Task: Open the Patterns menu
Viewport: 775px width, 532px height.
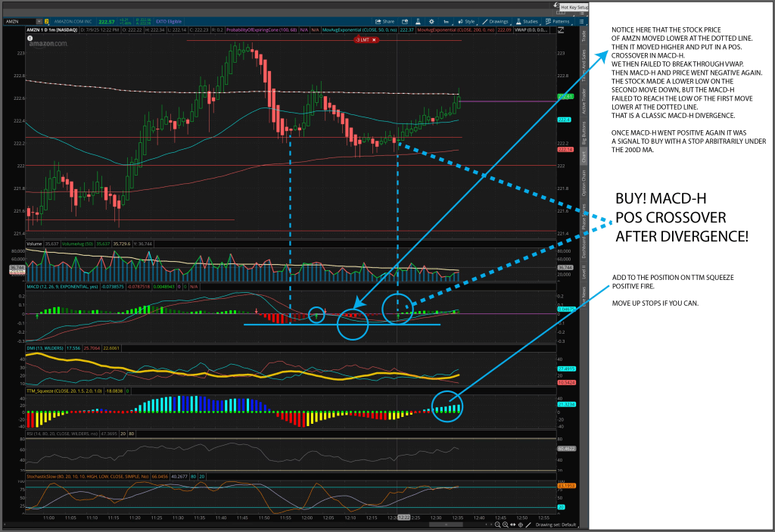Action: (x=558, y=21)
